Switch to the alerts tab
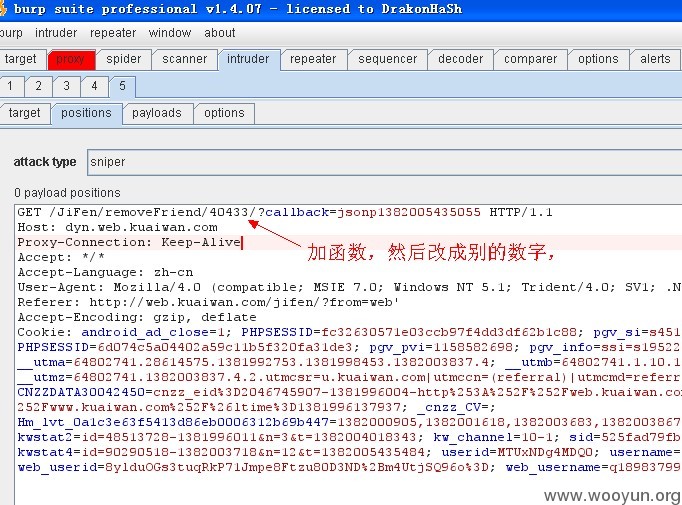 click(x=655, y=59)
